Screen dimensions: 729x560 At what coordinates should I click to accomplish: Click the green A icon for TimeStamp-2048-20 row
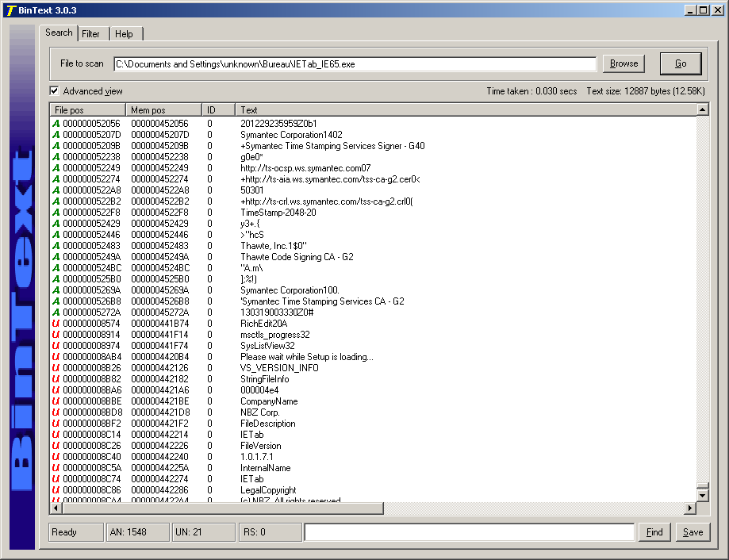tap(56, 213)
